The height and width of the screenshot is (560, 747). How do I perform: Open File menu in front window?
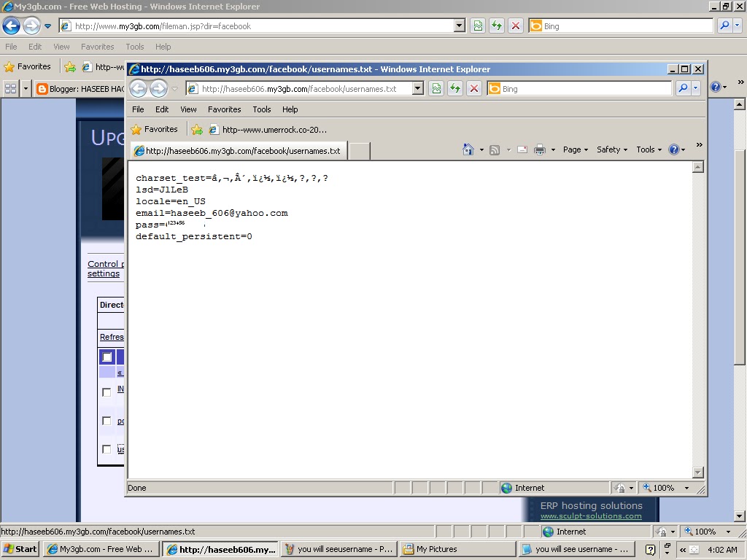[x=138, y=109]
